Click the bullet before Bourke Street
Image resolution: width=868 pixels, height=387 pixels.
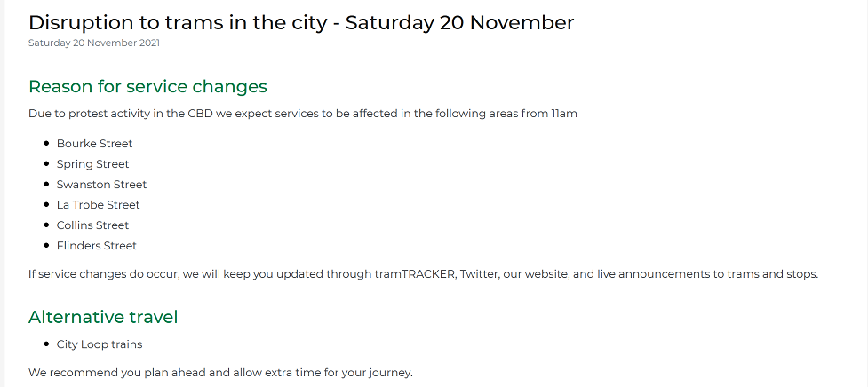point(46,144)
